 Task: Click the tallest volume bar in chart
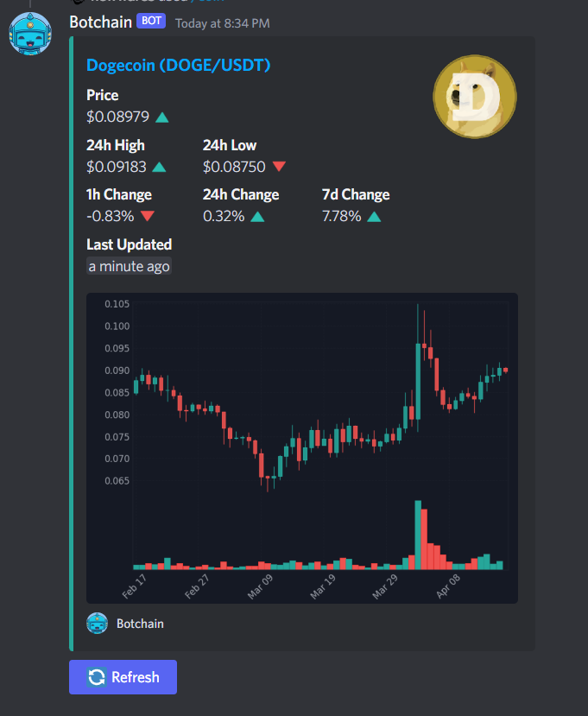point(418,535)
